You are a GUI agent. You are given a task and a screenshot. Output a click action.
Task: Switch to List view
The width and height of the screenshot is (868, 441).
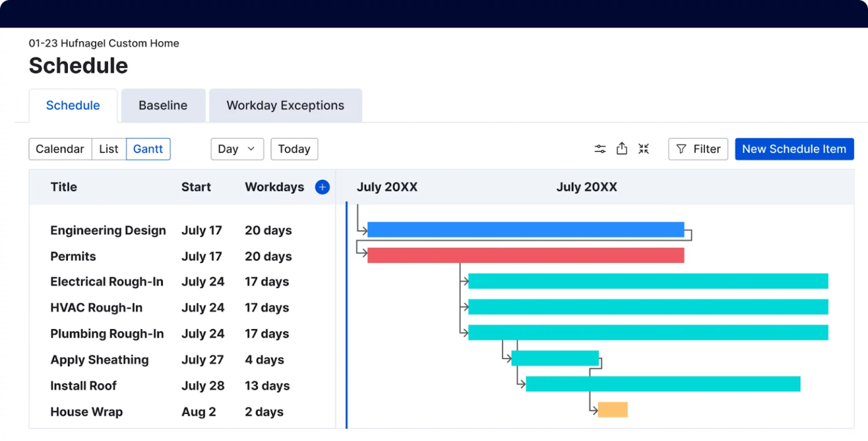click(108, 149)
